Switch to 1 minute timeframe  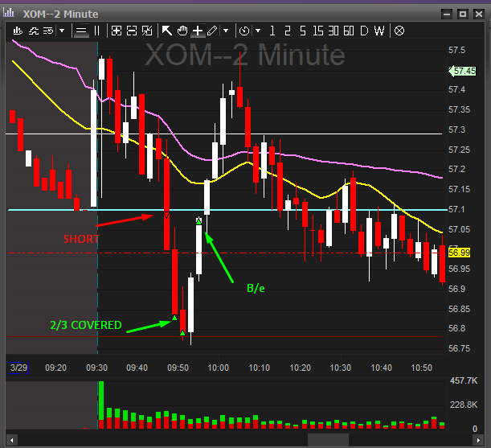point(272,31)
